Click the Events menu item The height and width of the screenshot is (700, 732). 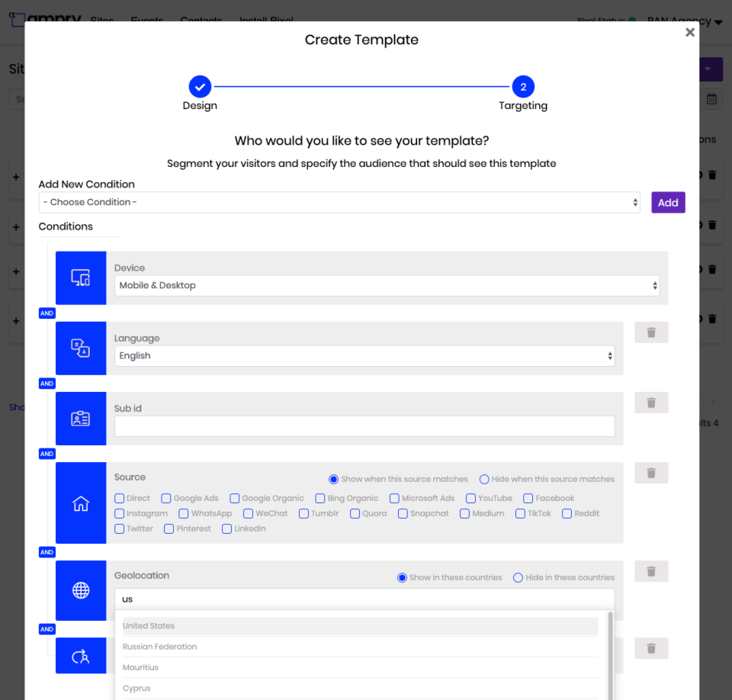coord(146,21)
